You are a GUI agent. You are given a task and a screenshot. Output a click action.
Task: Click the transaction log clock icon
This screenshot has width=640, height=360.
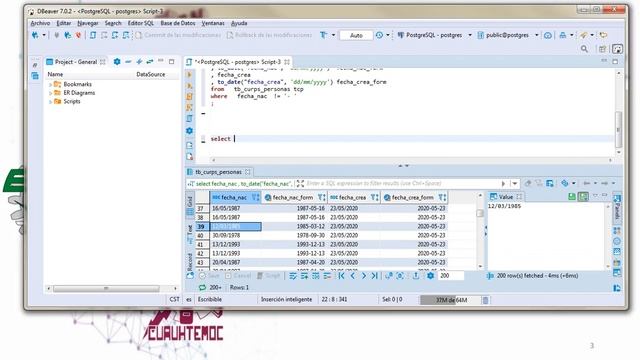(379, 35)
